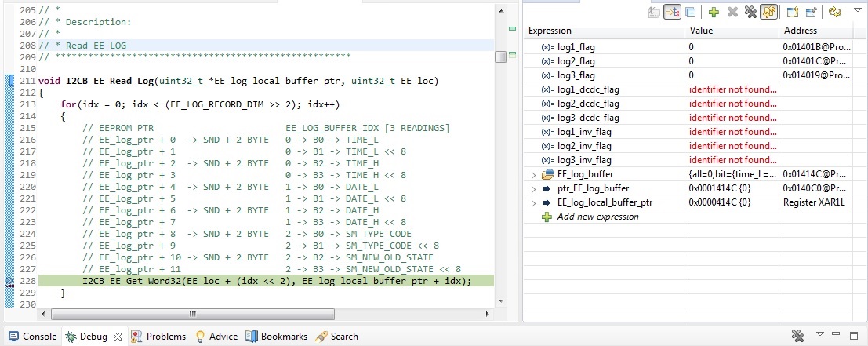Screen dimensions: 868x346
Task: Click Show Type Names icon in Expressions toolbar
Action: (654, 12)
